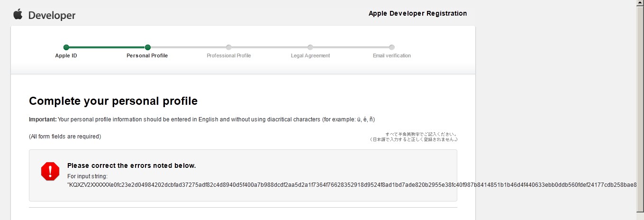644x220 pixels.
Task: Click the Japanese input instructions note
Action: (413, 137)
